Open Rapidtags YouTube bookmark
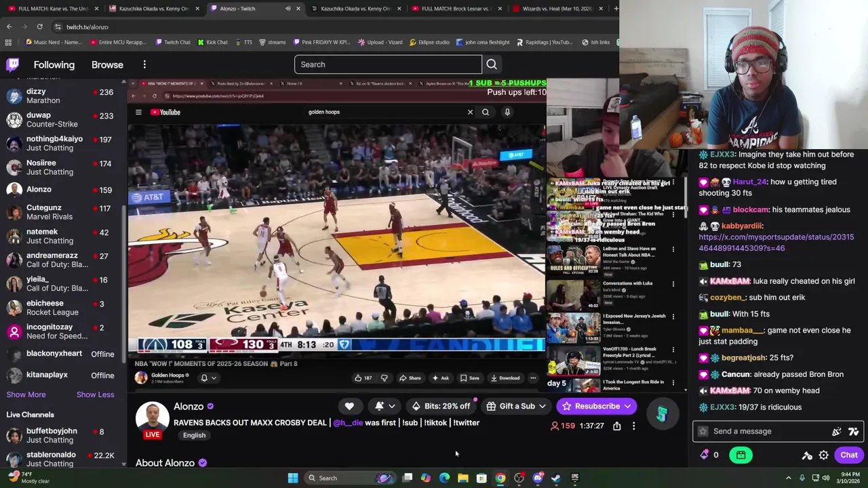868x488 pixels. pyautogui.click(x=545, y=42)
